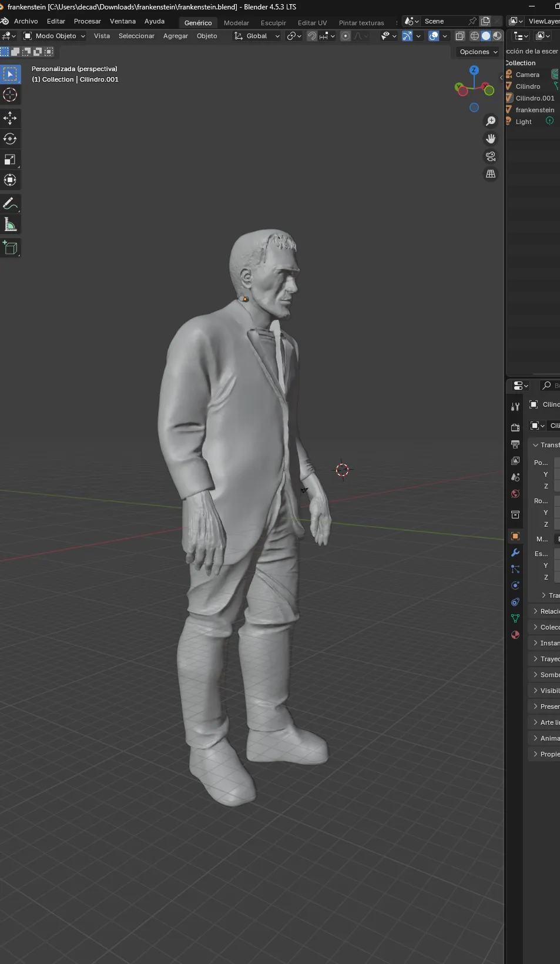Open the Global transform orientation dropdown
560x964 pixels.
[x=257, y=36]
